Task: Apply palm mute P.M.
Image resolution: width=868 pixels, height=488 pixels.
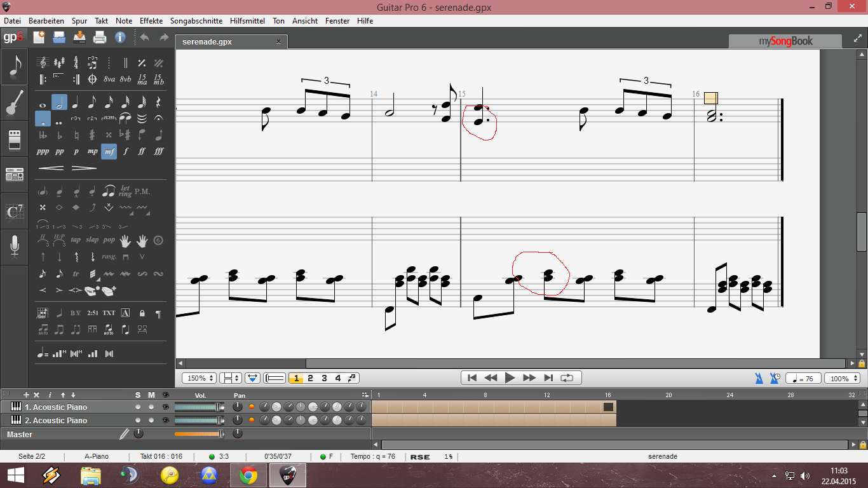Action: [142, 191]
